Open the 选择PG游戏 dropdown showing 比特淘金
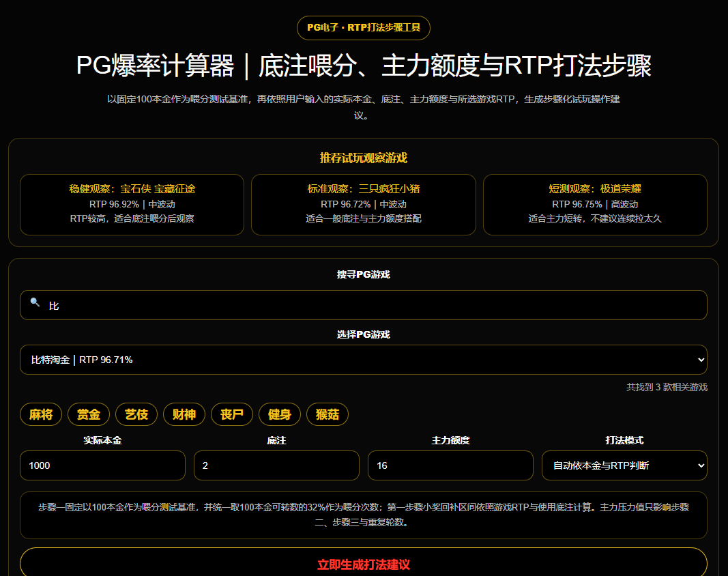Image resolution: width=728 pixels, height=576 pixels. coord(364,360)
